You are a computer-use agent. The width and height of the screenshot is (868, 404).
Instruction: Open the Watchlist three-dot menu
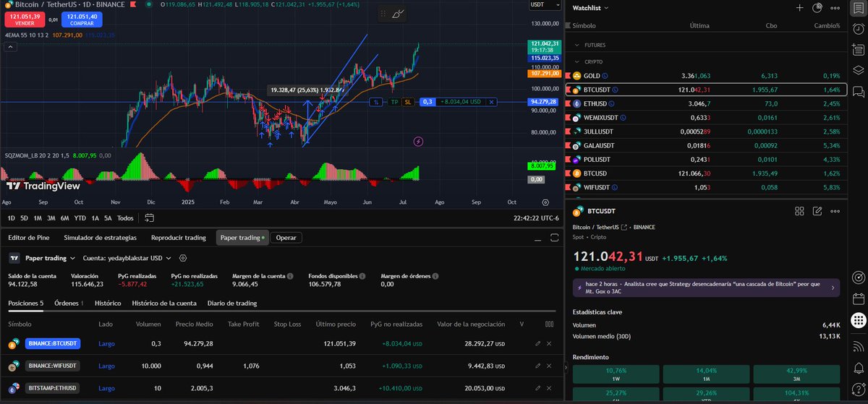(x=835, y=8)
